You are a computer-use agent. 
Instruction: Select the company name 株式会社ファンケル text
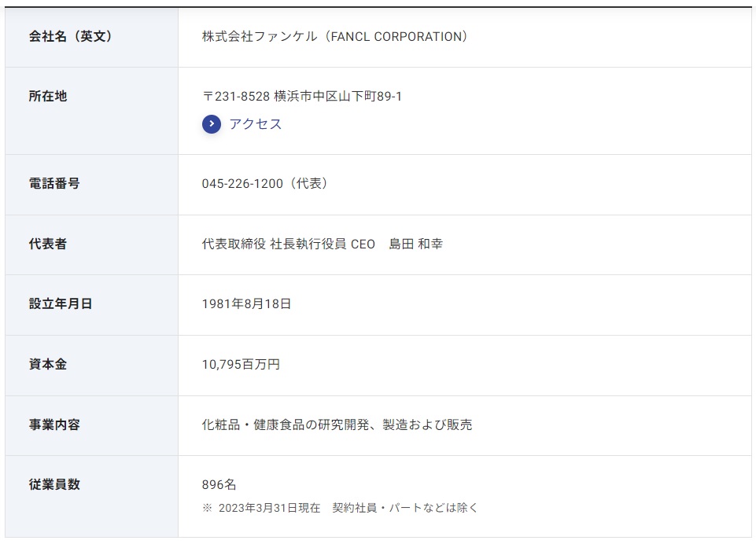(x=260, y=37)
